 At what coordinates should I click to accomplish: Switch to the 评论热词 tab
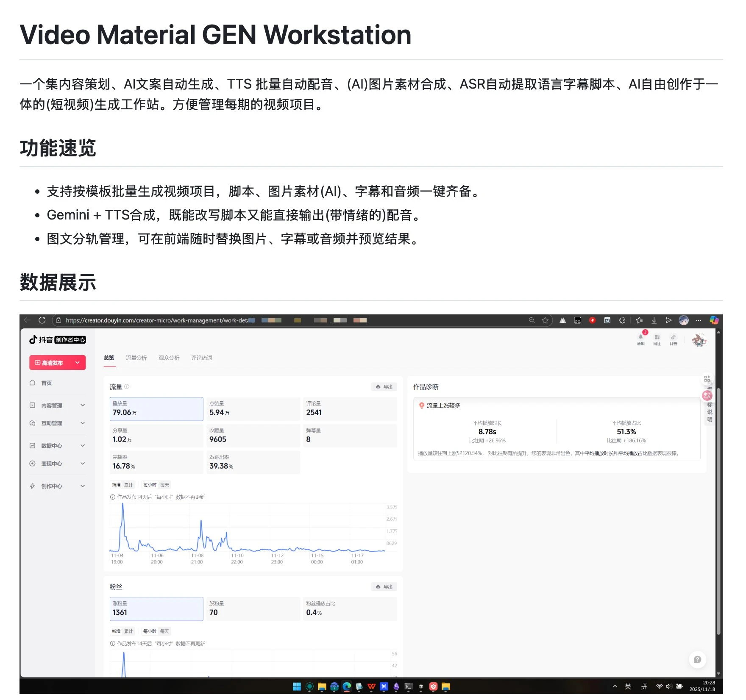202,358
